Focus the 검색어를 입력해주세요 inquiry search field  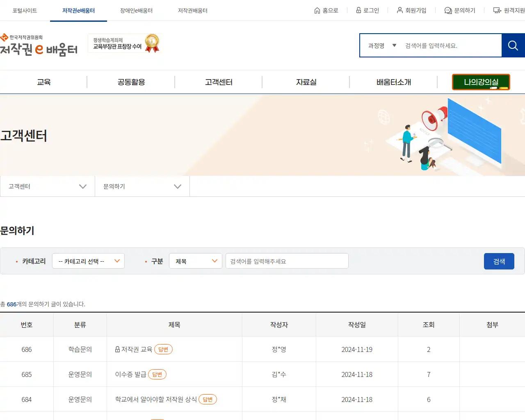(x=287, y=261)
